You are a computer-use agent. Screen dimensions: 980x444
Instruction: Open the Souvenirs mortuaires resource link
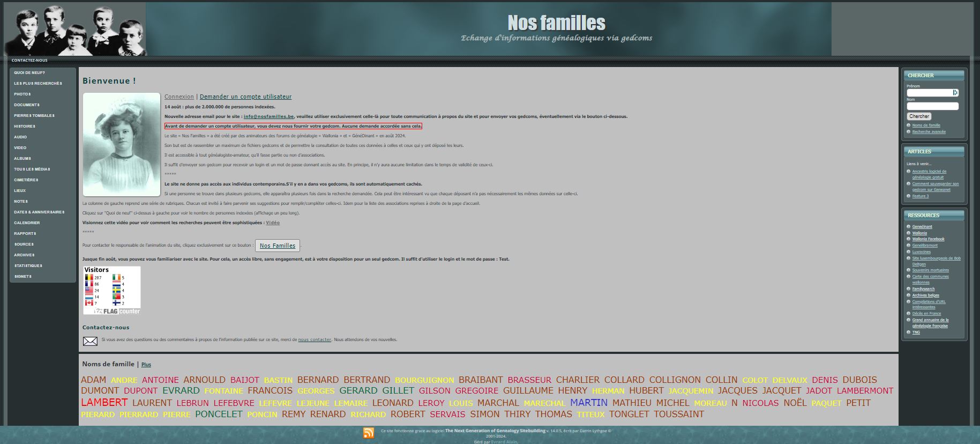point(930,270)
